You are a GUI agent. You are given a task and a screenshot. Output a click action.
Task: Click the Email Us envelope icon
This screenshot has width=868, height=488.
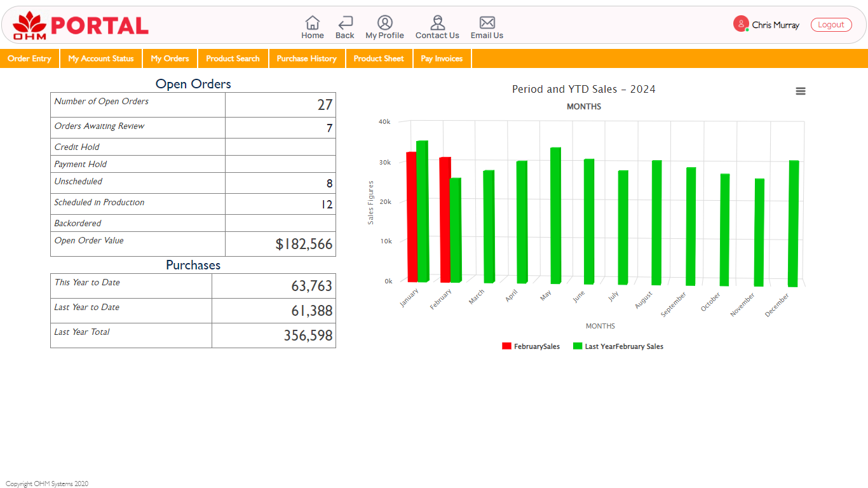pos(487,23)
